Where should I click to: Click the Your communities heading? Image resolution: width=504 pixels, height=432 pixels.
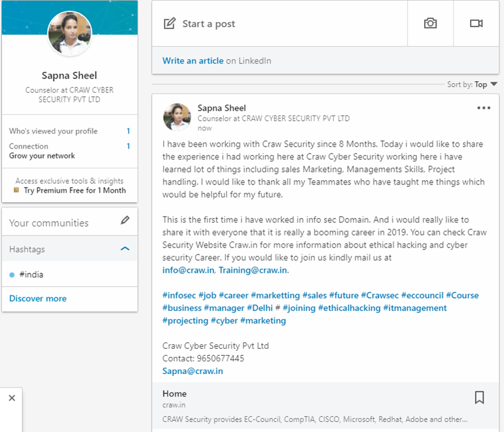(x=49, y=223)
